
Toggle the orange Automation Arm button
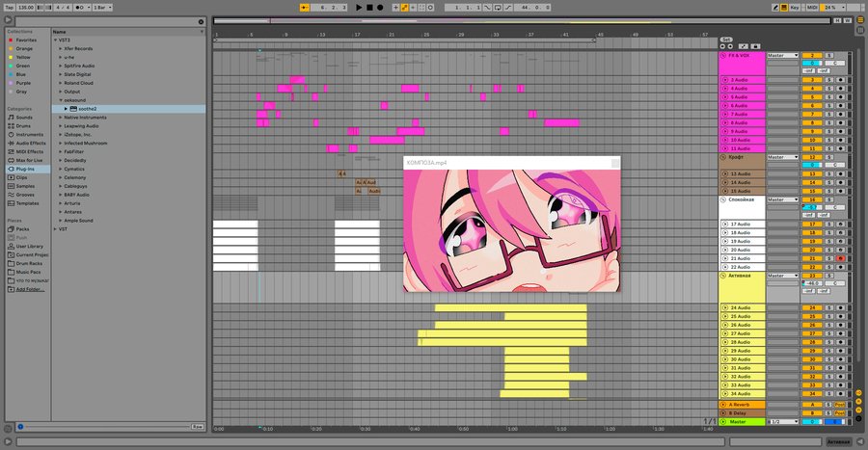(404, 7)
